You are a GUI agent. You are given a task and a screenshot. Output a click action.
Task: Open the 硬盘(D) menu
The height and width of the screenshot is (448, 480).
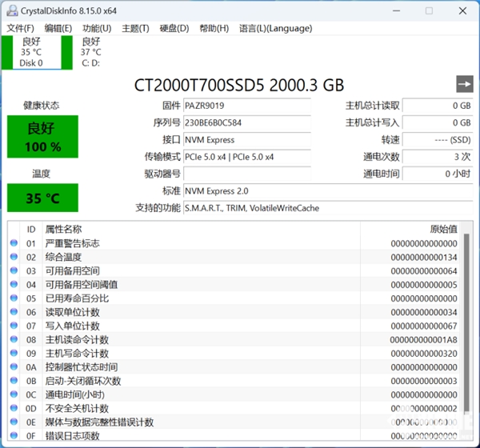click(x=174, y=28)
